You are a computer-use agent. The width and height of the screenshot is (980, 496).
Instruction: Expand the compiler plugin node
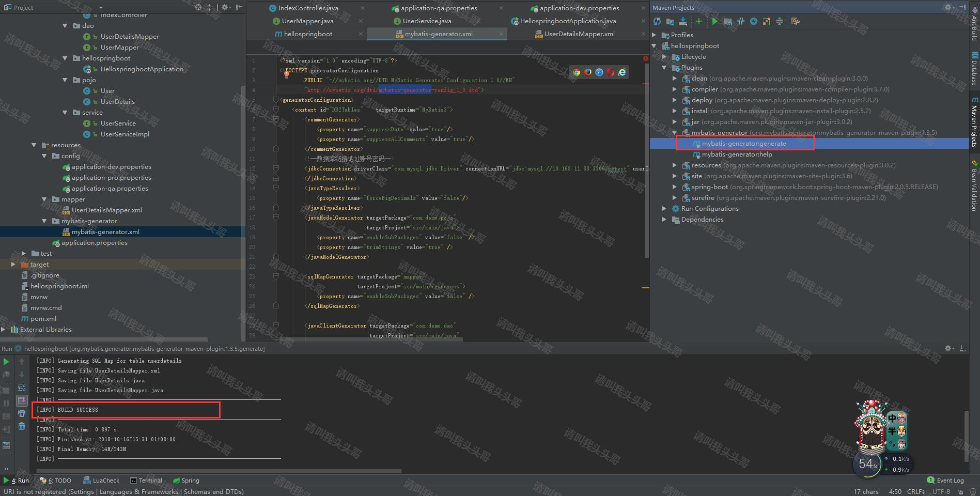[675, 89]
